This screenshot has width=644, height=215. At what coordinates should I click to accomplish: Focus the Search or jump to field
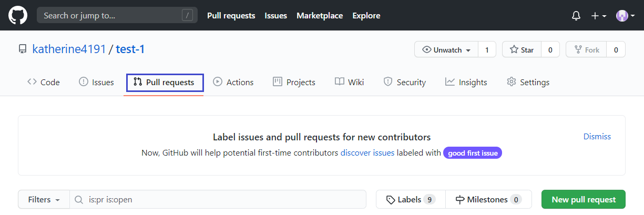110,15
